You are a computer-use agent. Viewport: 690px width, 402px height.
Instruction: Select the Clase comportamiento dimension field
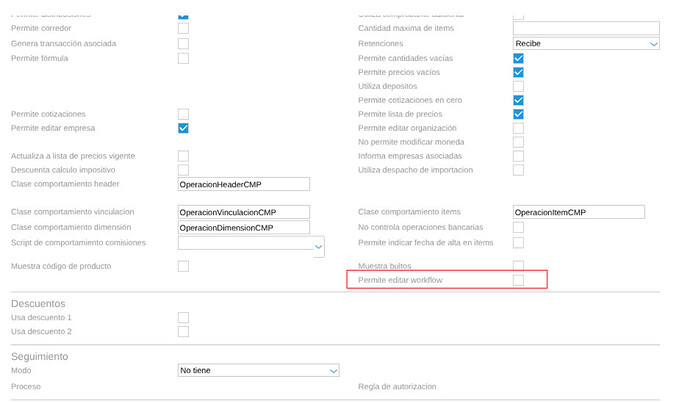tap(243, 227)
